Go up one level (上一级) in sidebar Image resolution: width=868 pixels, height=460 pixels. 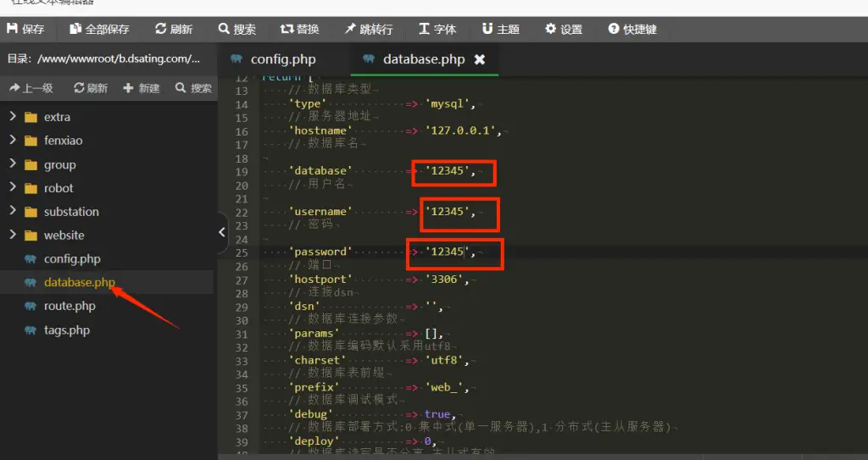click(x=31, y=88)
